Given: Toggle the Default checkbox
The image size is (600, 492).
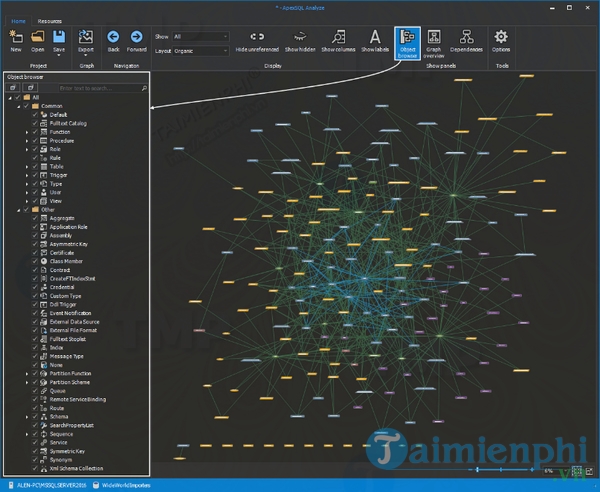Looking at the screenshot, I should (x=35, y=115).
